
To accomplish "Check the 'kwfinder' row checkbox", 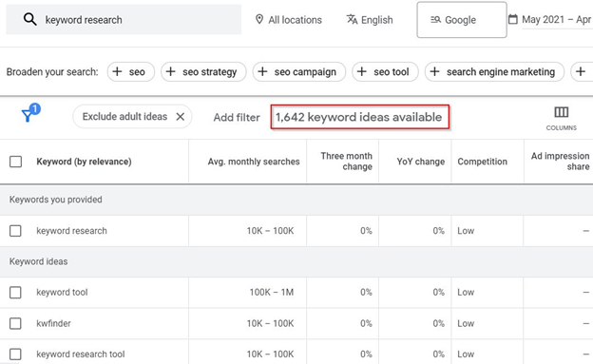I will point(15,323).
